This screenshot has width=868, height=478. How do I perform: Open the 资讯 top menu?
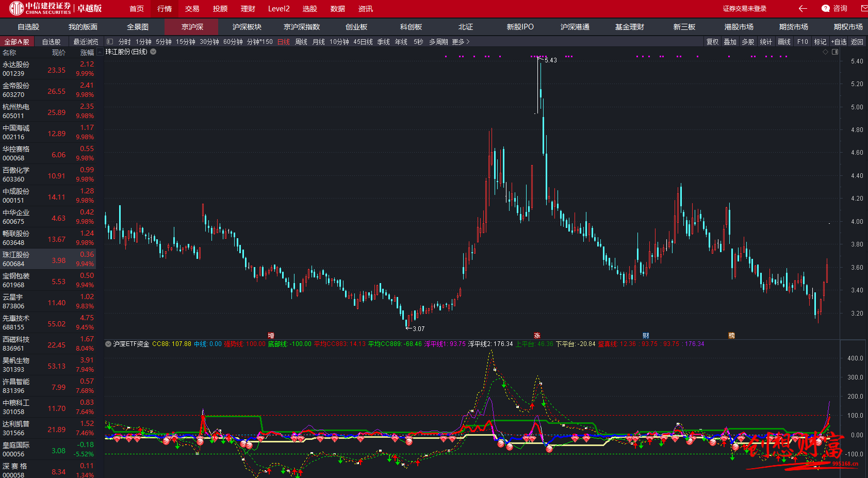coord(366,9)
